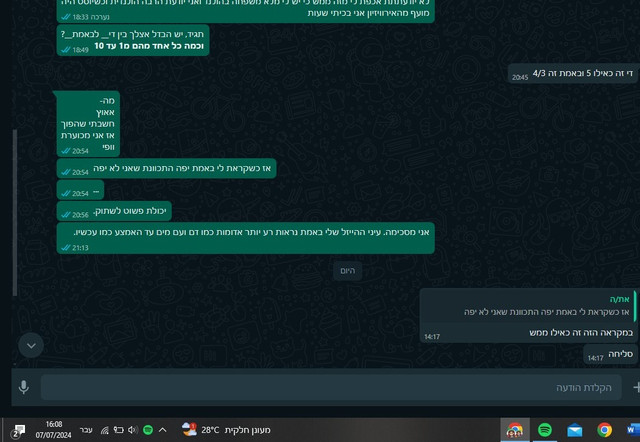
Task: Open weather widget showing 28°C מעונן חלקית
Action: (226, 430)
